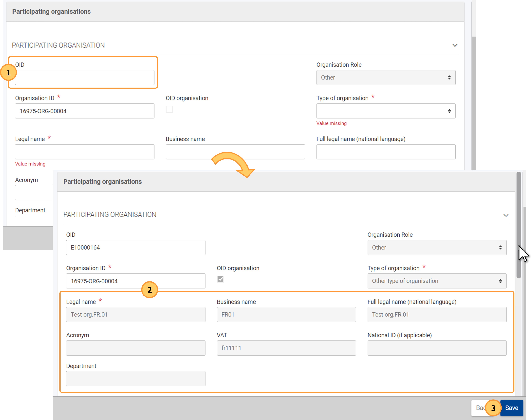Click the empty OID input field
Screen dimensions: 532x420
(84, 77)
